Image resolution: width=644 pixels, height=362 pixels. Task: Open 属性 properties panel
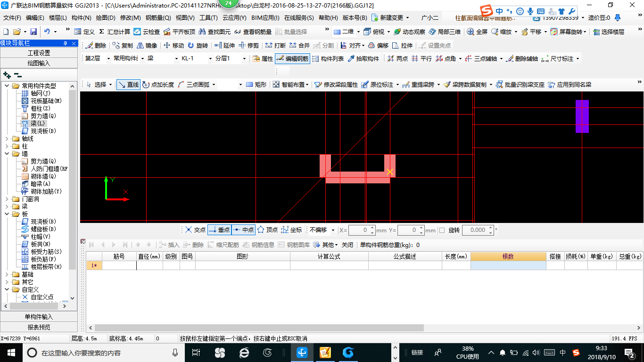[263, 58]
